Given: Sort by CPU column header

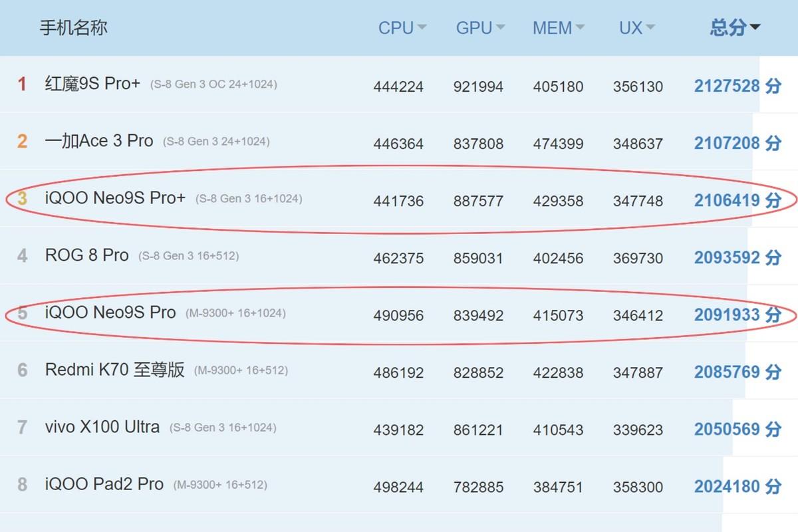Looking at the screenshot, I should click(x=402, y=28).
